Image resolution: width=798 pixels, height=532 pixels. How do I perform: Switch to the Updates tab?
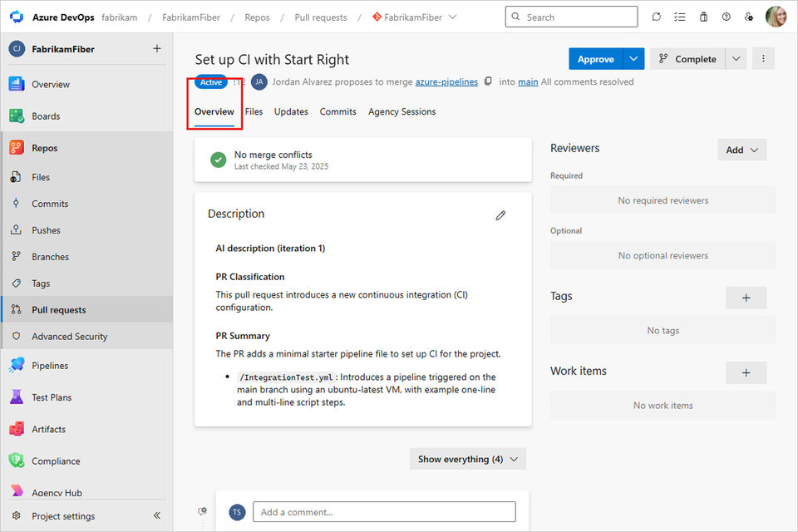(x=291, y=111)
